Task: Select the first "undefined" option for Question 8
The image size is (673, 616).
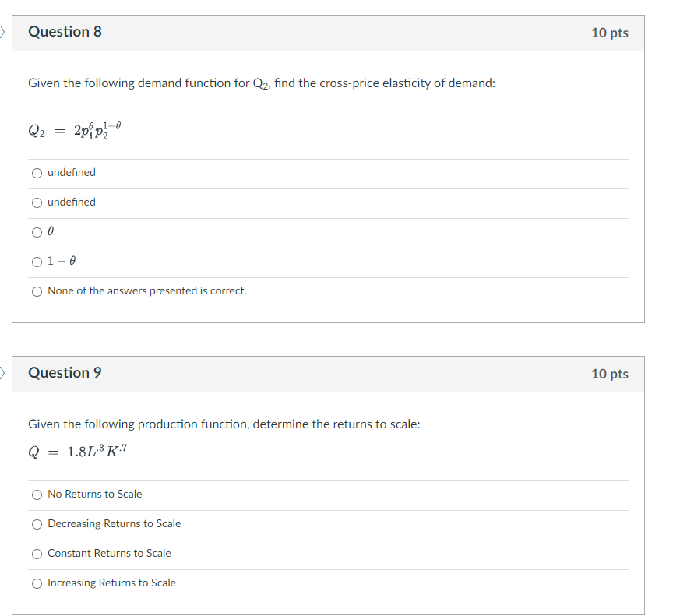Action: pyautogui.click(x=37, y=173)
